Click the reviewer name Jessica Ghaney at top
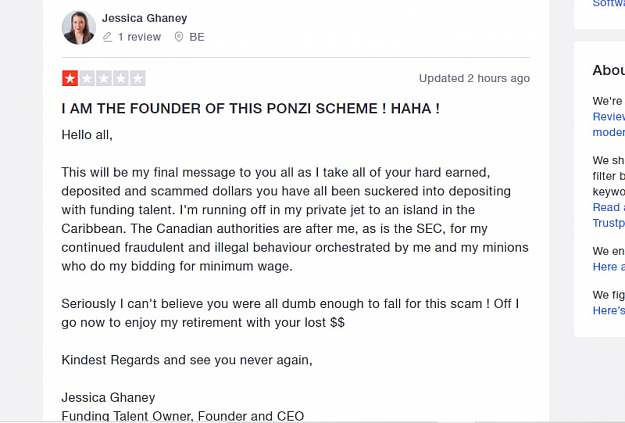Screen dimensions: 625x423 click(x=144, y=18)
